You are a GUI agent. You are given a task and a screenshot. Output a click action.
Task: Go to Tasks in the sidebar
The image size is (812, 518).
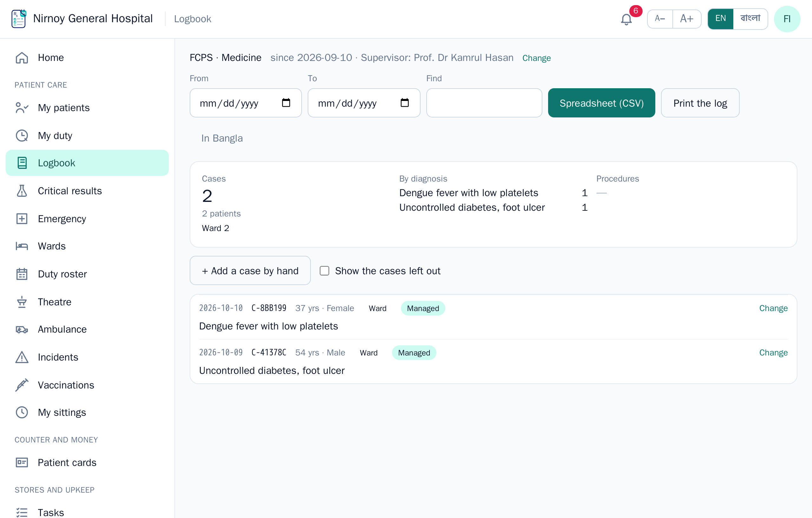click(87, 513)
